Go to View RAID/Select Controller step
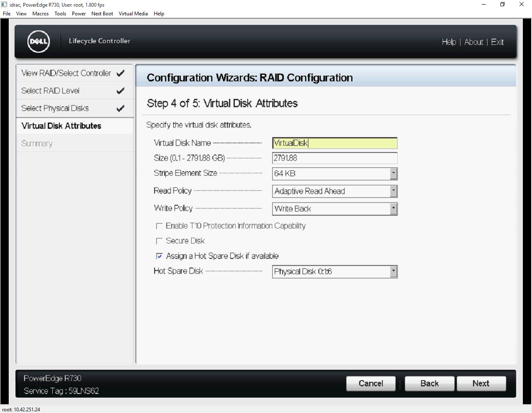The width and height of the screenshot is (532, 413). [74, 73]
